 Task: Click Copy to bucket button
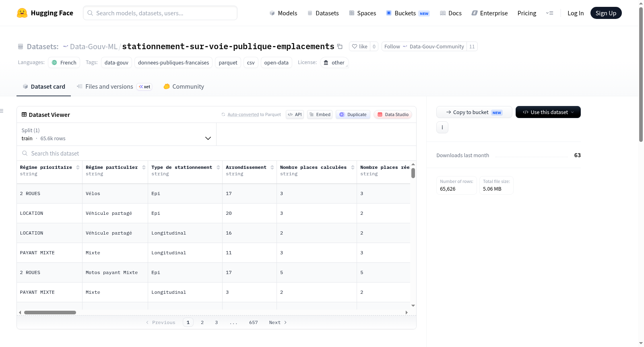click(474, 112)
